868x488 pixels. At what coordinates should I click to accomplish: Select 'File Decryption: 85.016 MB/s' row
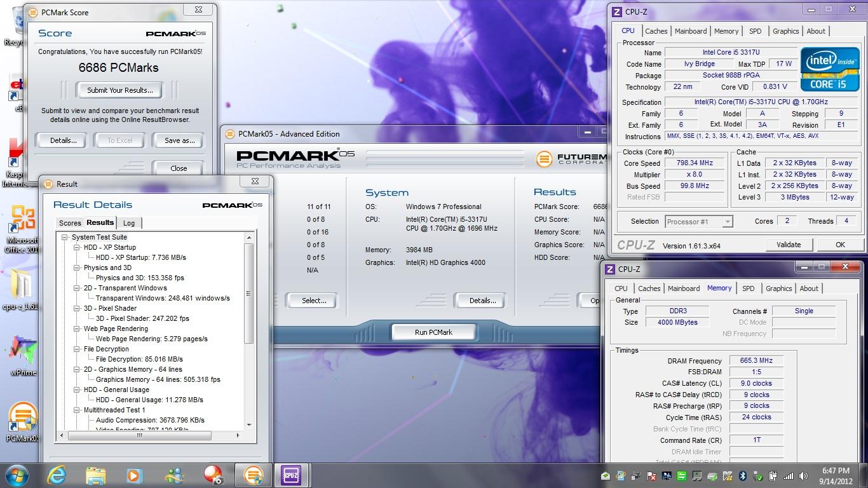(x=139, y=359)
